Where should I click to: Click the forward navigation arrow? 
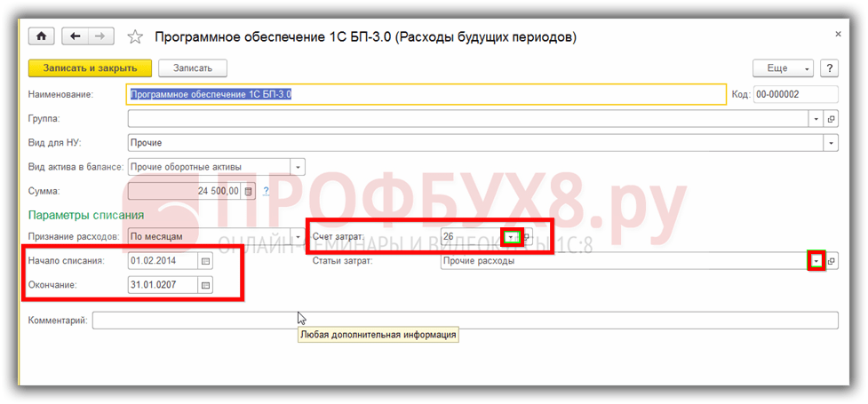100,36
